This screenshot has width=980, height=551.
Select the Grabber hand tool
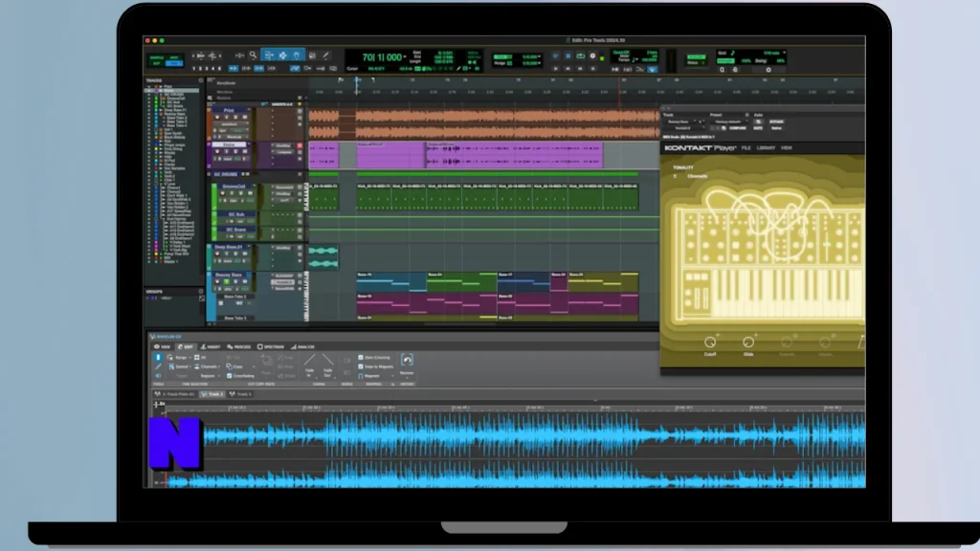tap(297, 55)
